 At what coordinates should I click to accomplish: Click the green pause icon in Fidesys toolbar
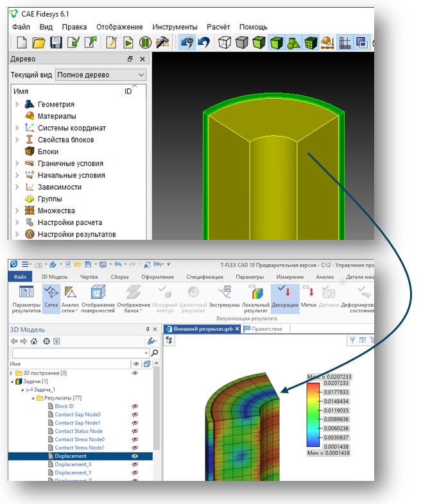click(145, 42)
